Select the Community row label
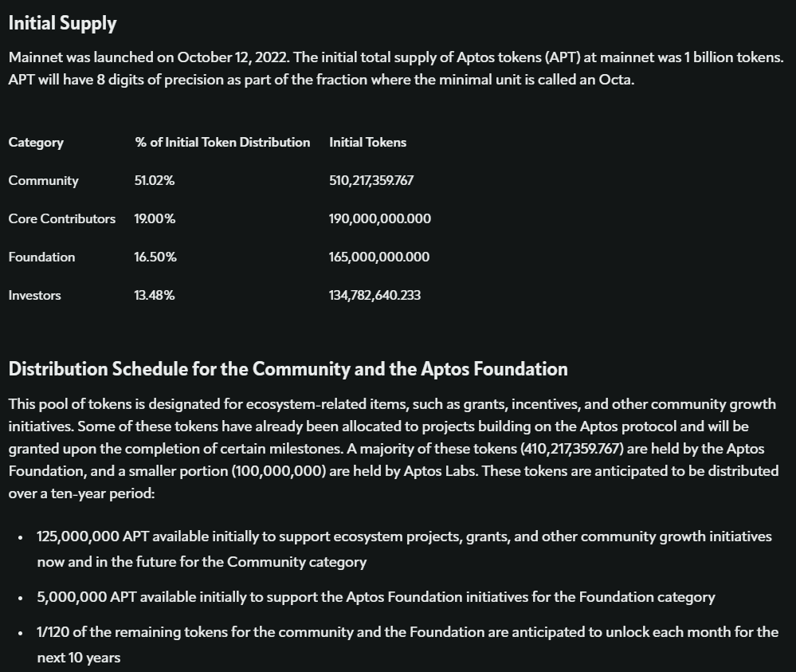This screenshot has height=672, width=796. click(x=43, y=181)
